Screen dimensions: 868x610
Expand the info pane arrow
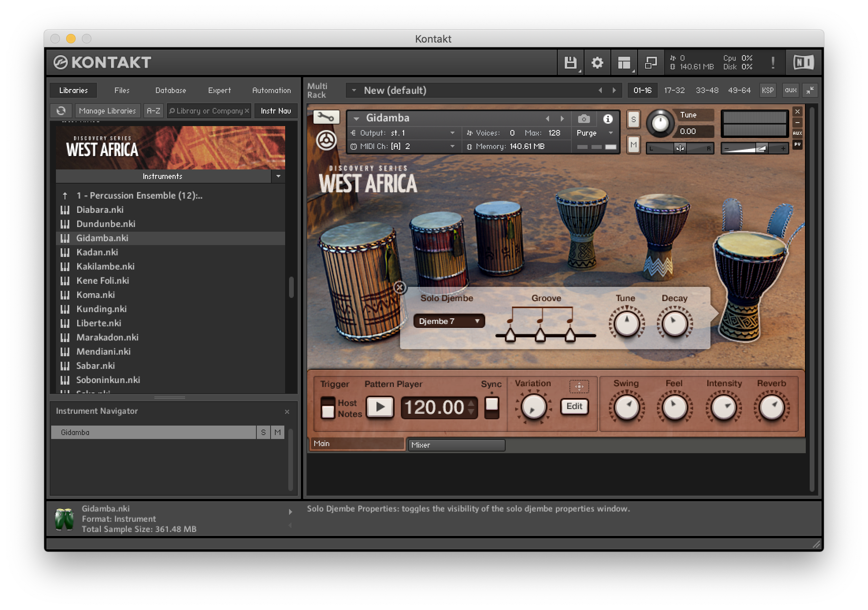point(290,512)
